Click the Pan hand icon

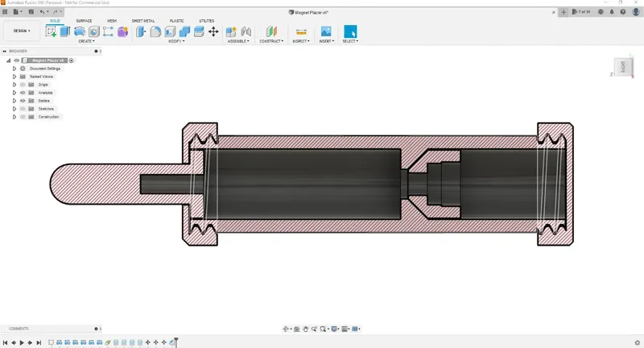(x=306, y=329)
